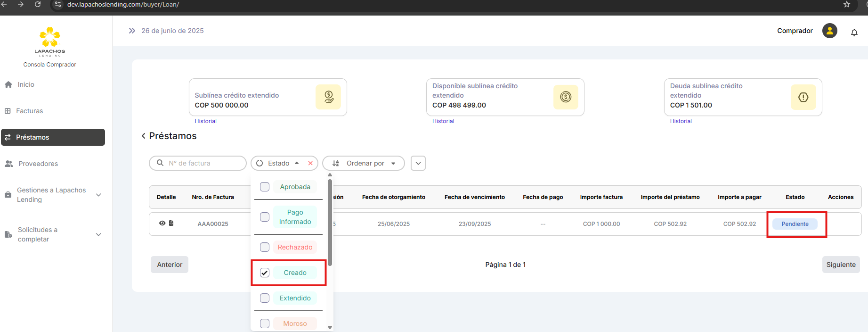Click the notification bell icon
The width and height of the screenshot is (868, 332).
pos(854,33)
